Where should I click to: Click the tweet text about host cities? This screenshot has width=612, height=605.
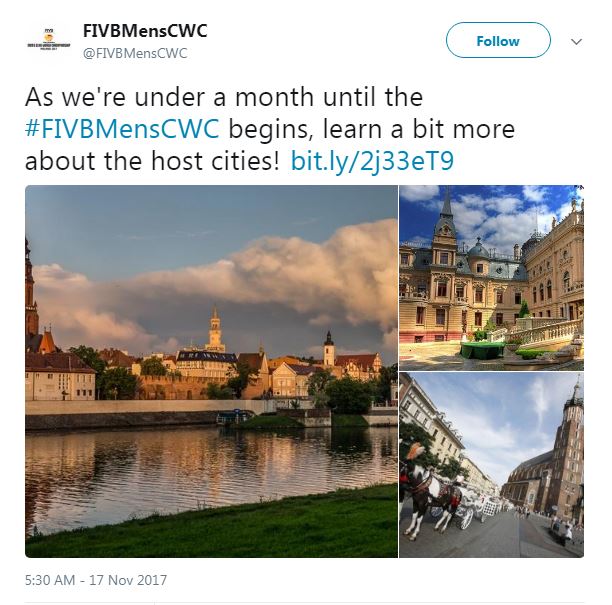point(270,129)
